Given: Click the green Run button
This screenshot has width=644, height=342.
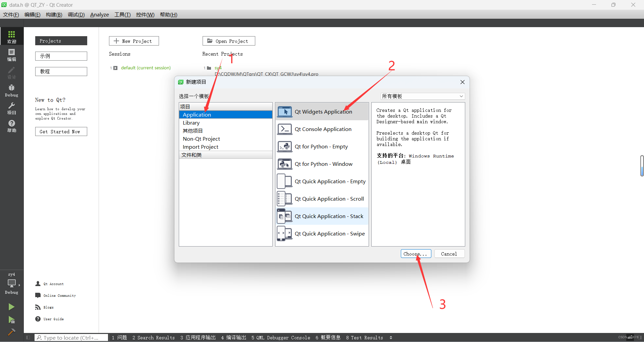Looking at the screenshot, I should [x=11, y=307].
